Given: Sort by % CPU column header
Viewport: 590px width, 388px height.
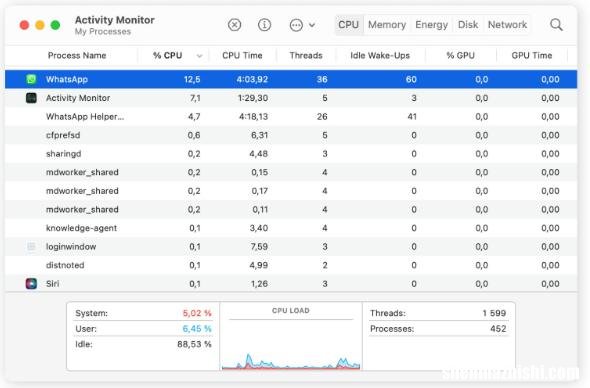Looking at the screenshot, I should pos(167,55).
